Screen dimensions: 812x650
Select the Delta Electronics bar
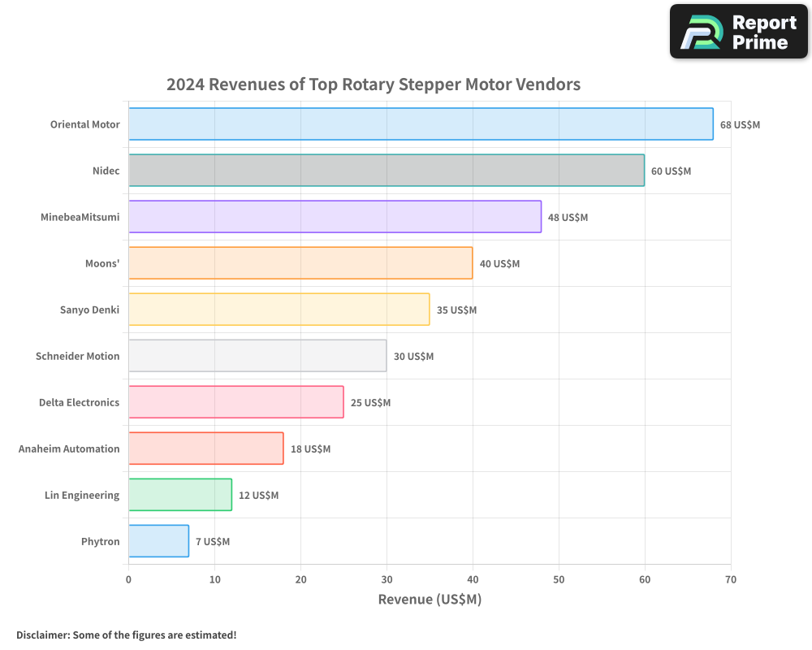tap(235, 402)
